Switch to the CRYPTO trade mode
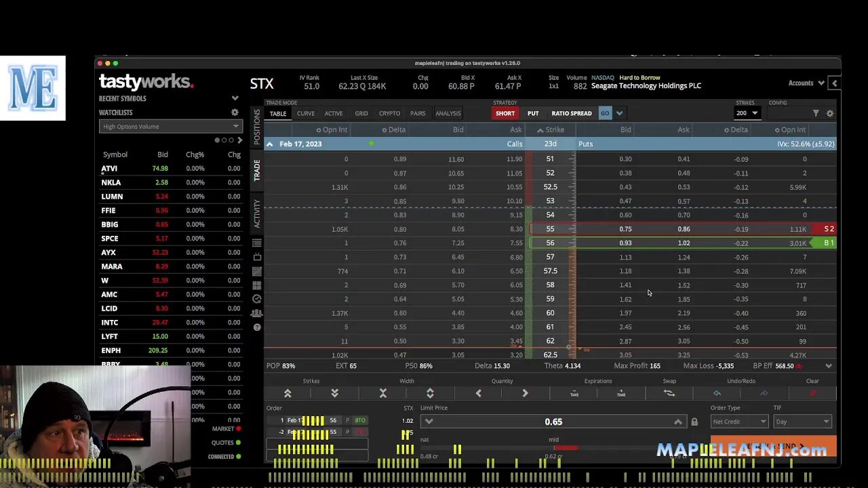 coord(389,113)
